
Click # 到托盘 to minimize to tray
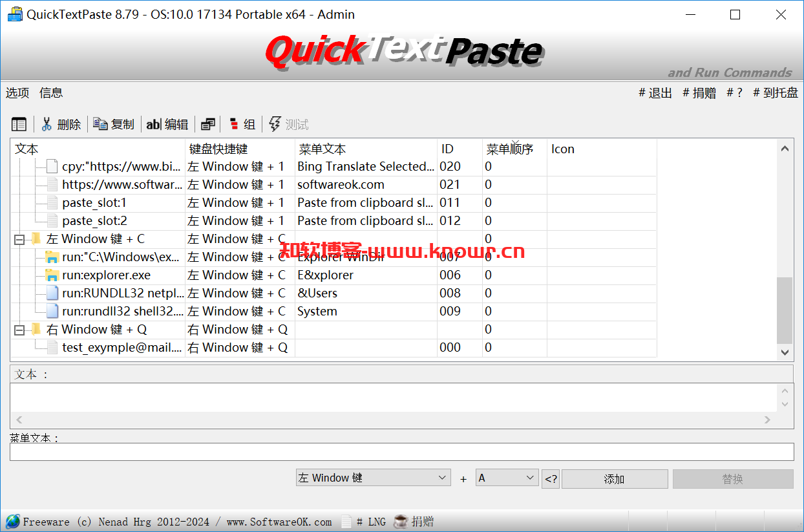click(776, 93)
